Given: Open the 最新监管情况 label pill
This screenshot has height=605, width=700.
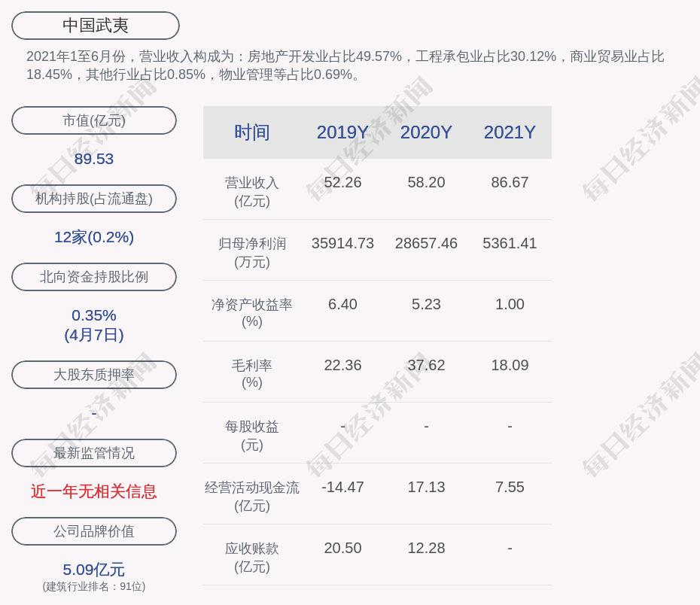Looking at the screenshot, I should [x=94, y=453].
